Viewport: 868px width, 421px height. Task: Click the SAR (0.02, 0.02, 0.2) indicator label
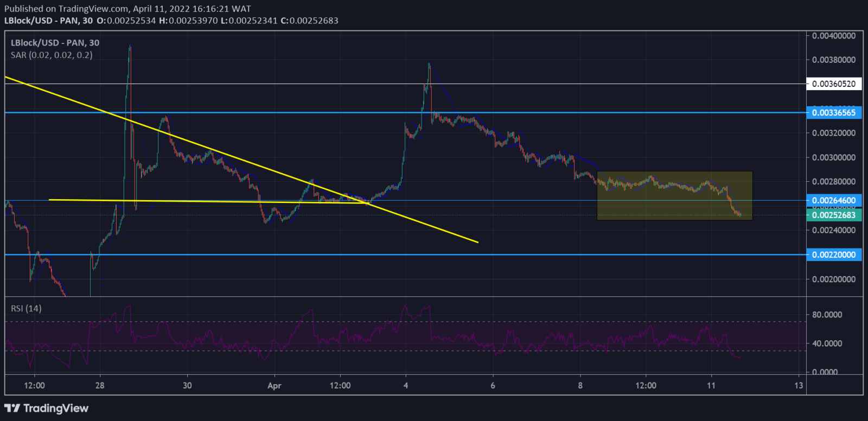coord(52,55)
